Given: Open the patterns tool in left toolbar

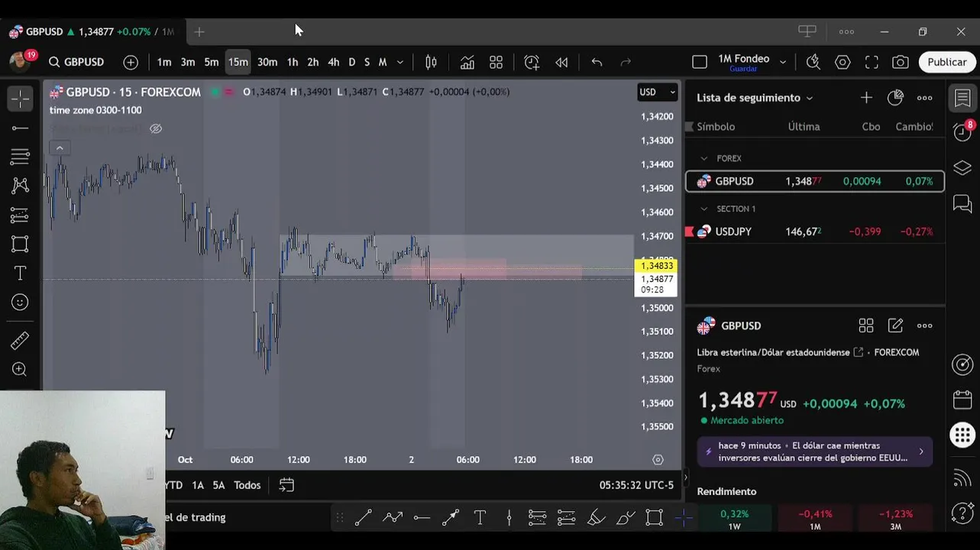Looking at the screenshot, I should tap(20, 186).
